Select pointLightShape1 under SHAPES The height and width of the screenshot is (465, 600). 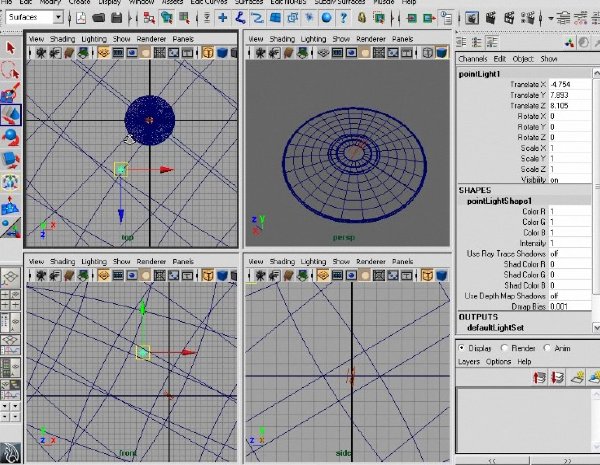click(499, 201)
